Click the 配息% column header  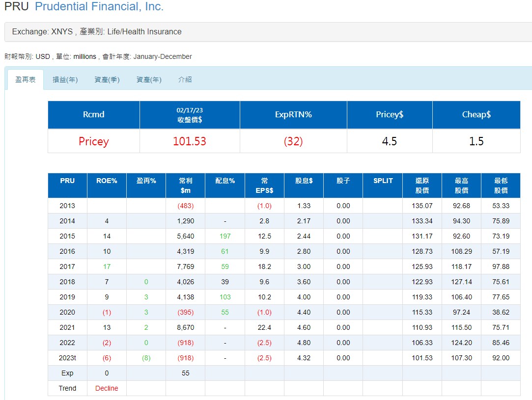[x=225, y=186]
